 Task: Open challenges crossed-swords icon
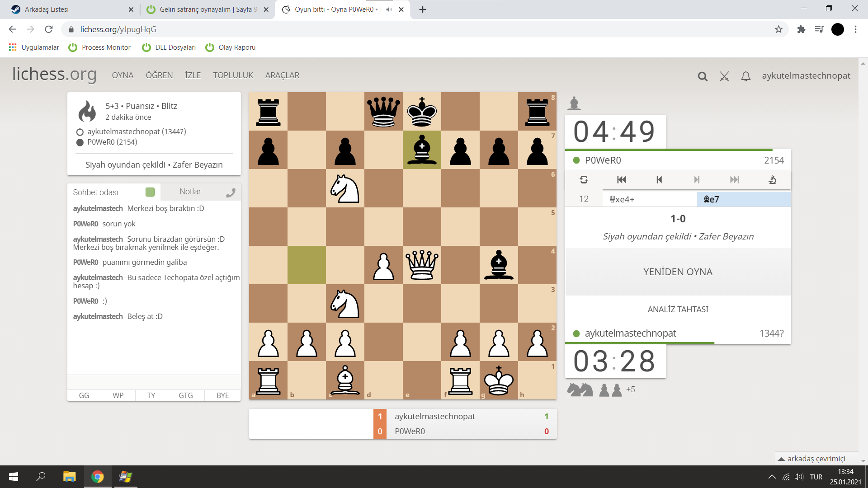click(x=724, y=76)
